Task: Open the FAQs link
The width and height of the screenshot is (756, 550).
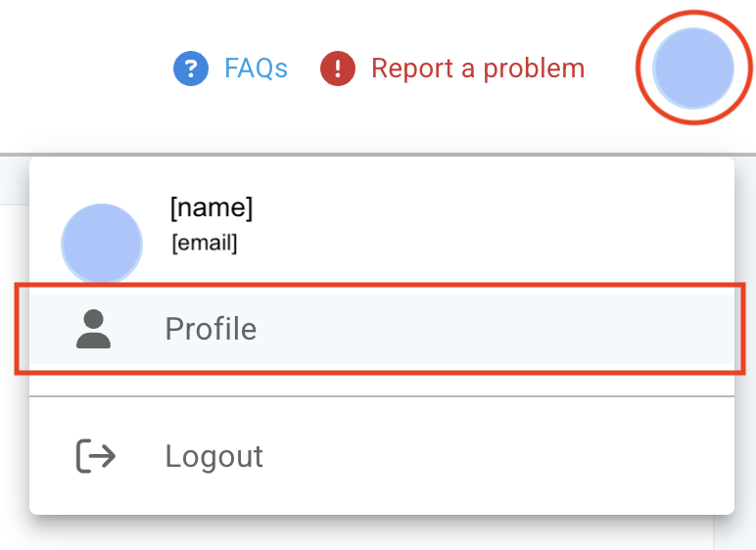Action: point(231,69)
